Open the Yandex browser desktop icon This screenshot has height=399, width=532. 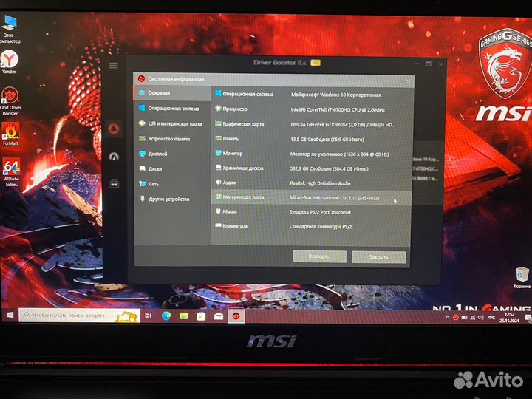click(x=9, y=61)
